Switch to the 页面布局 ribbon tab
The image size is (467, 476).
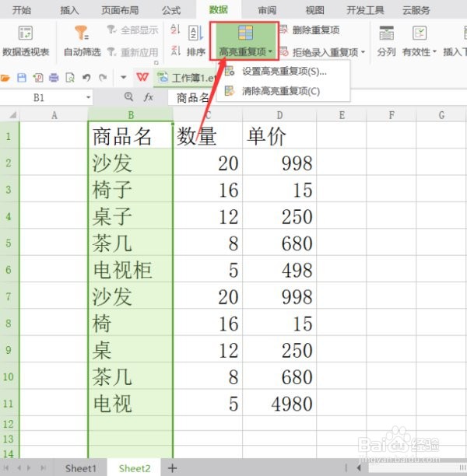[x=120, y=10]
